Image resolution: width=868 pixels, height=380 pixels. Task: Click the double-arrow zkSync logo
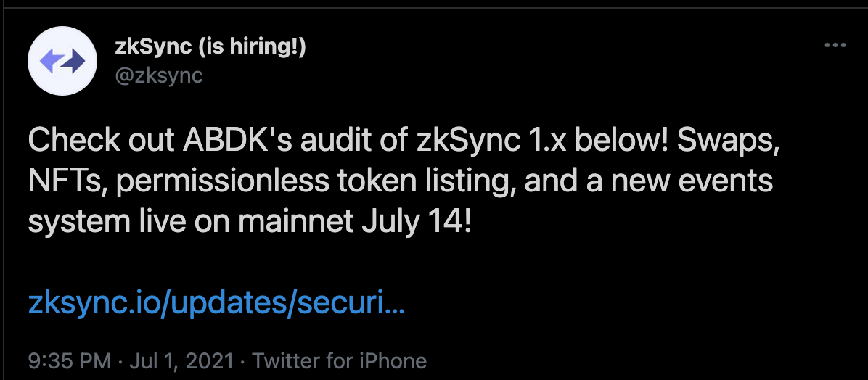(62, 61)
